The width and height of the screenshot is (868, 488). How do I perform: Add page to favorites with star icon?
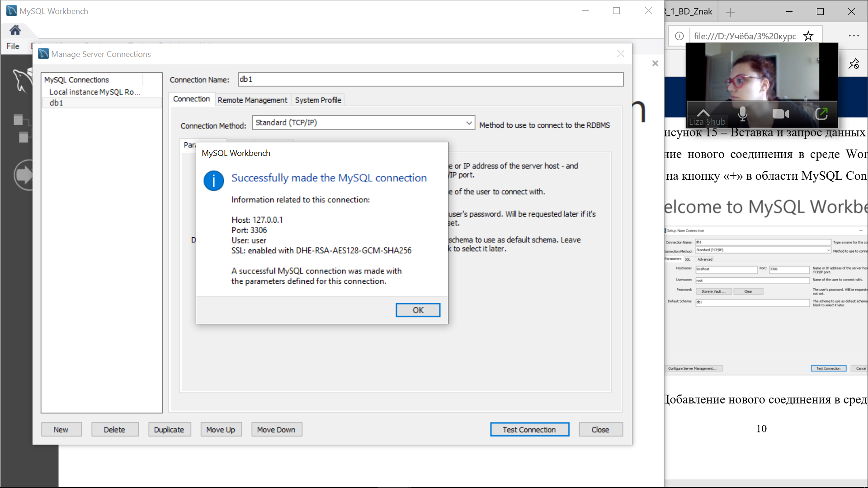pyautogui.click(x=808, y=36)
